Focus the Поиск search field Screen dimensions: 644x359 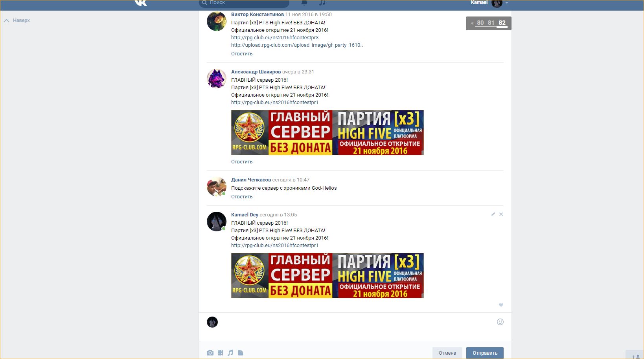[244, 3]
